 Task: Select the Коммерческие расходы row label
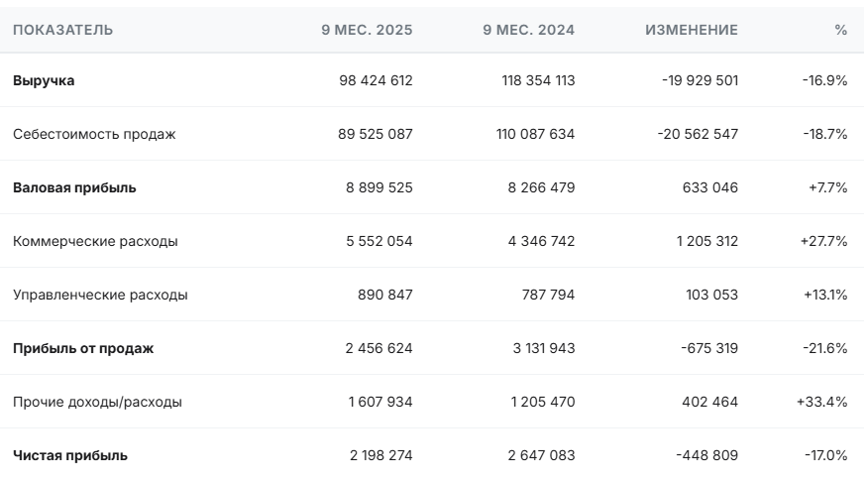coord(95,241)
